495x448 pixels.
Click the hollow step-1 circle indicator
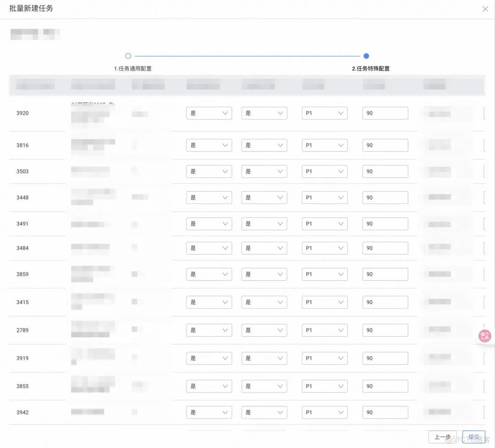coord(128,56)
